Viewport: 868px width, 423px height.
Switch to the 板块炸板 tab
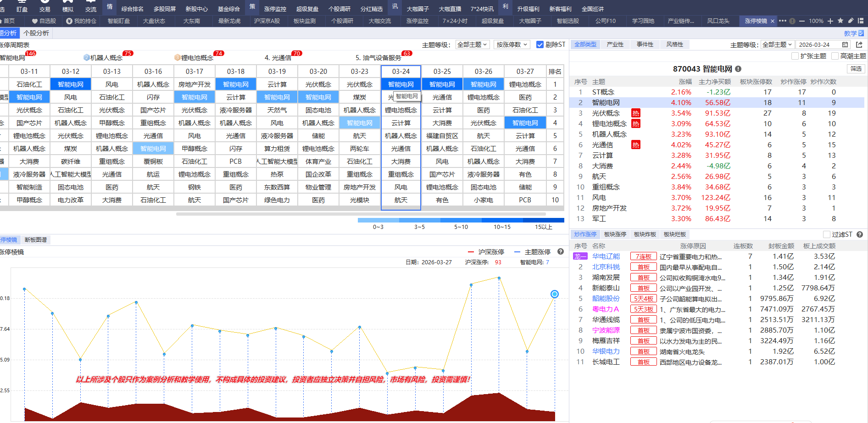[645, 234]
